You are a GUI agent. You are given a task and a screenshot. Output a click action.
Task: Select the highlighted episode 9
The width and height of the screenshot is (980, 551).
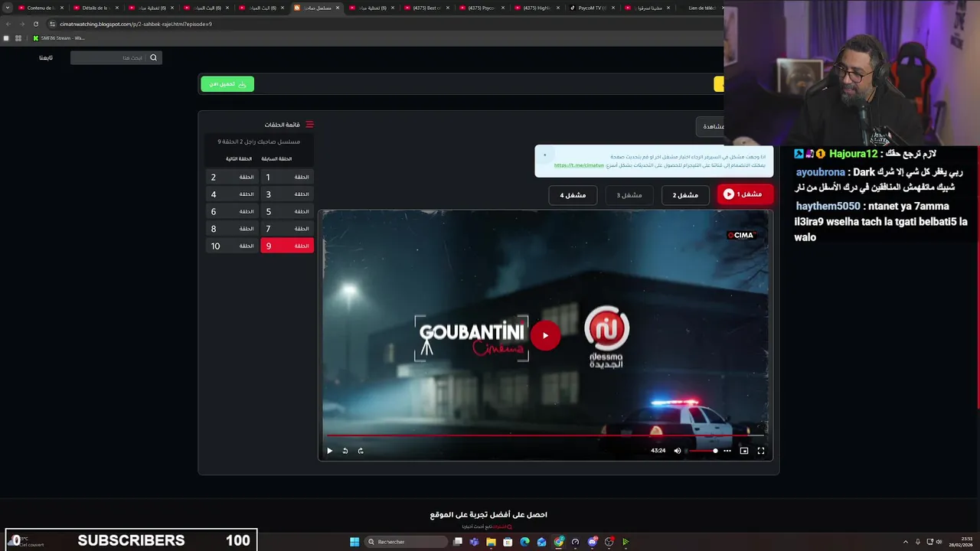287,246
